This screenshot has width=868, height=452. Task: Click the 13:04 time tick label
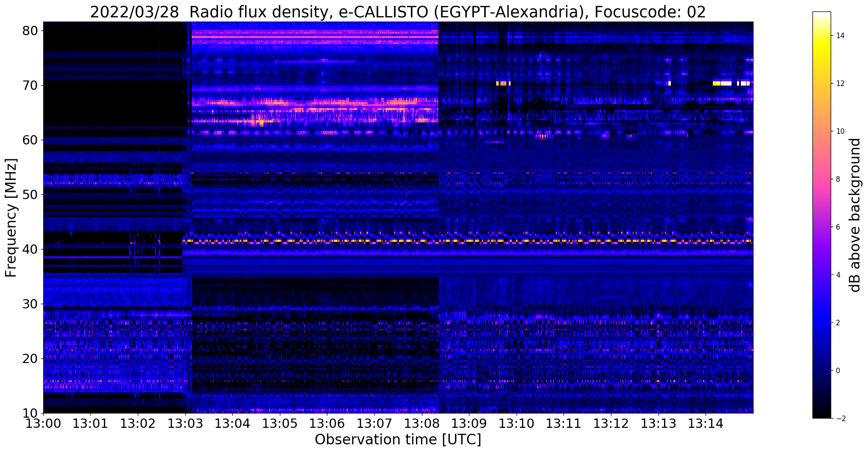coord(232,423)
